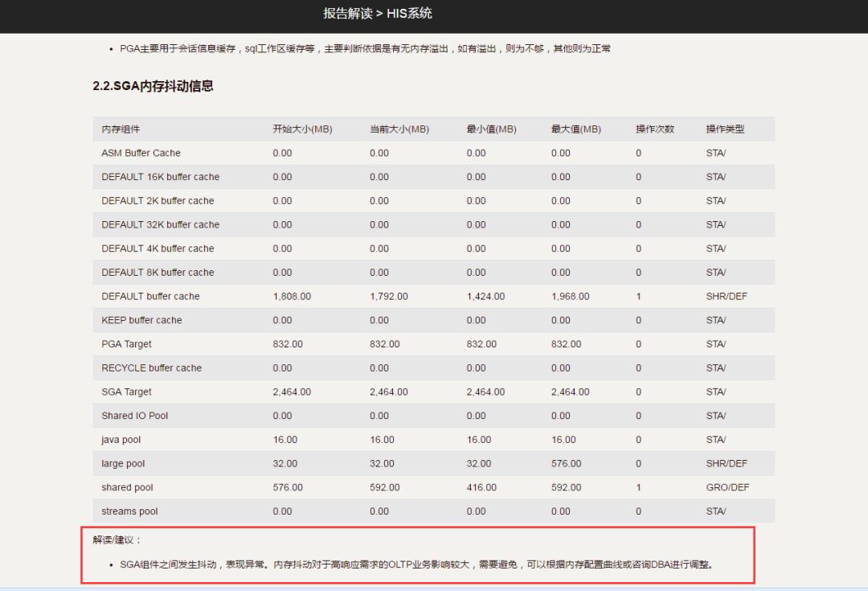
Task: Click the 当前大小(MB) column header
Action: pyautogui.click(x=399, y=129)
